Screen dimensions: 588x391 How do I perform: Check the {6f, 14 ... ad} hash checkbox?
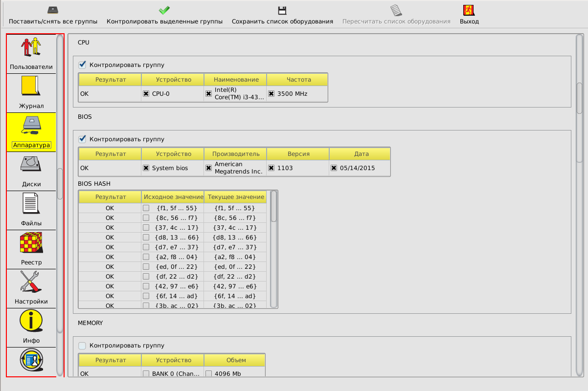(x=146, y=296)
